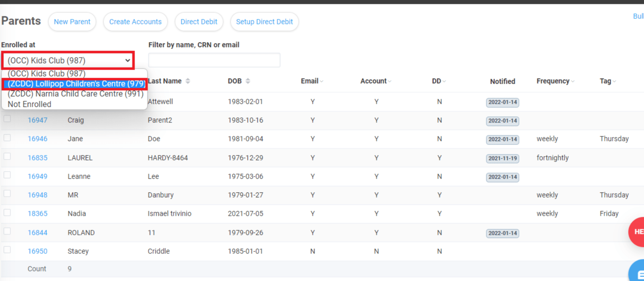Open parent ID 16950
644x281 pixels.
click(x=37, y=251)
